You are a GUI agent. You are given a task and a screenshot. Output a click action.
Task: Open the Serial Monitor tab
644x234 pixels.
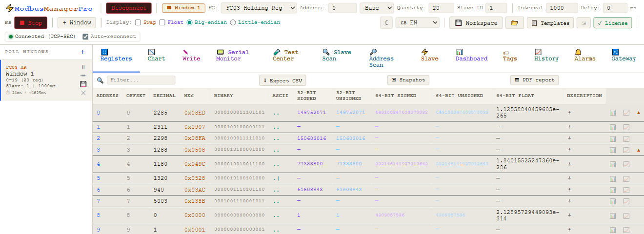(x=232, y=55)
